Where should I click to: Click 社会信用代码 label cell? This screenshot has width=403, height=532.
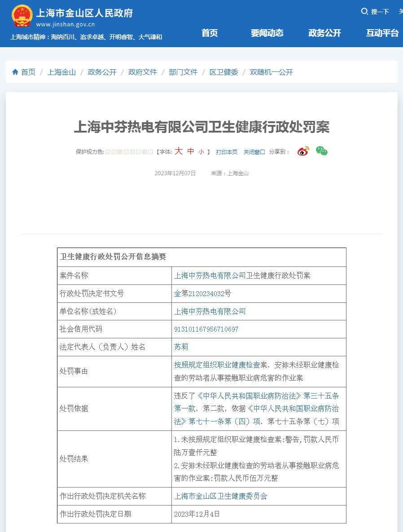pos(114,329)
